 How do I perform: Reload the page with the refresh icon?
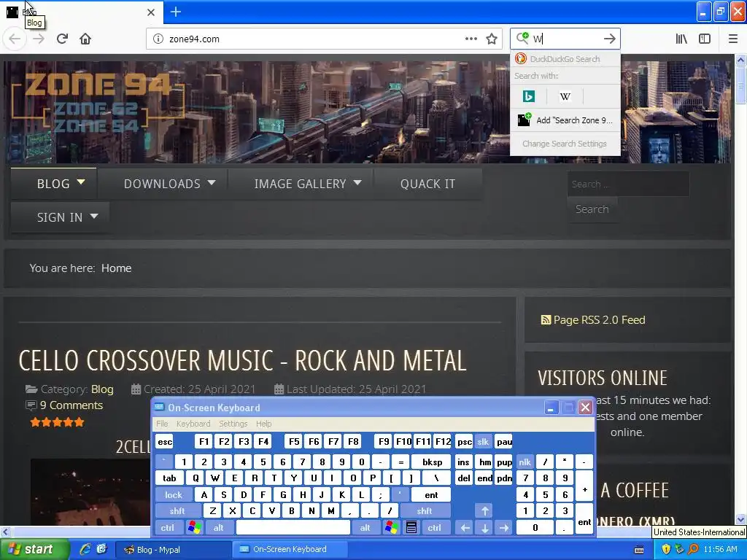pos(62,39)
